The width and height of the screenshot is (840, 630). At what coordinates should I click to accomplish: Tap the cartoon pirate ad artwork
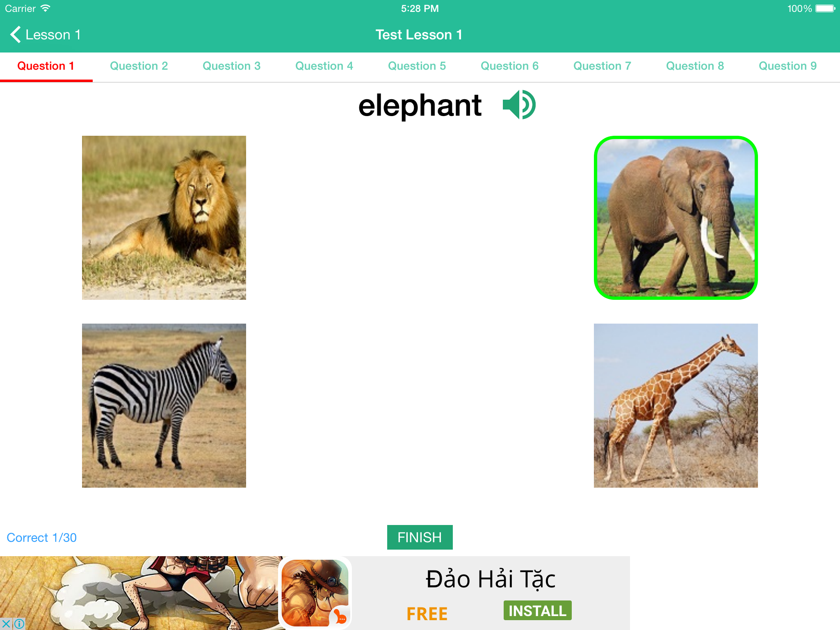pos(139,593)
